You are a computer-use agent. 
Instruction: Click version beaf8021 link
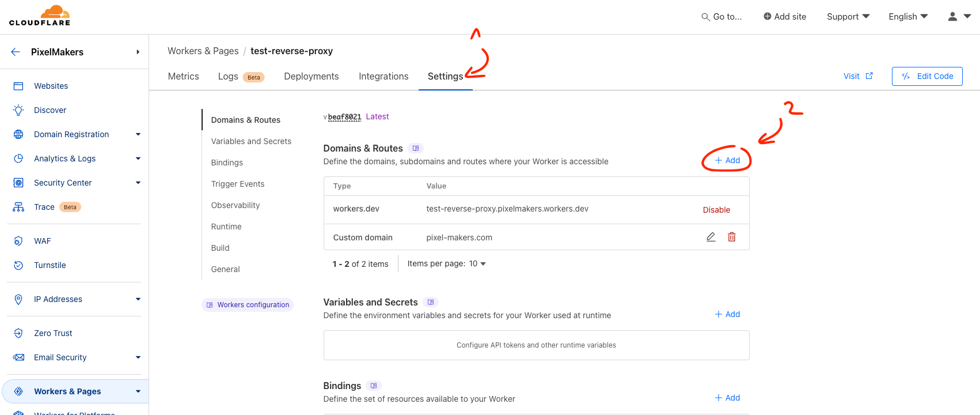(x=344, y=117)
